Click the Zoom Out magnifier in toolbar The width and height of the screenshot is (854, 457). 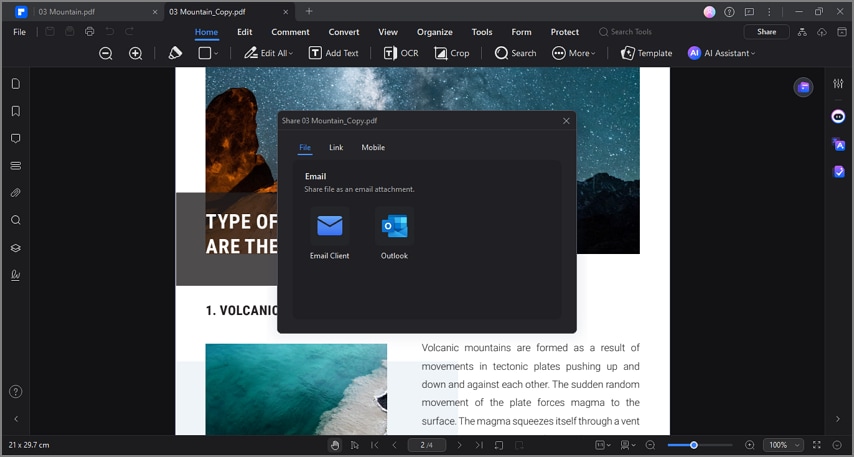point(106,53)
